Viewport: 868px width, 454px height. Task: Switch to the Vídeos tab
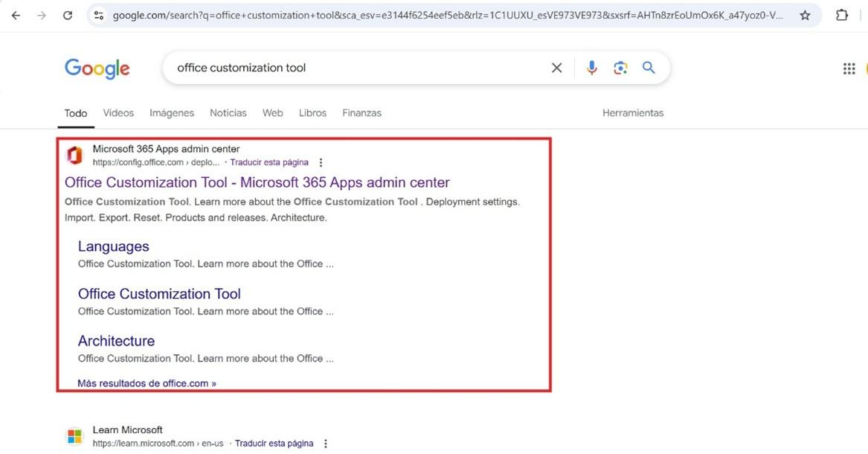118,113
